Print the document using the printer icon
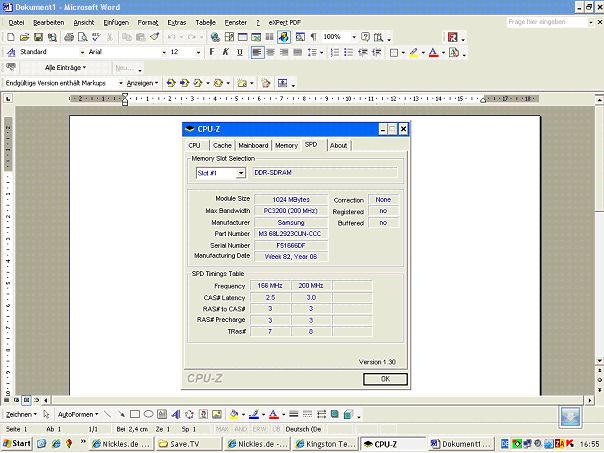 coord(69,37)
